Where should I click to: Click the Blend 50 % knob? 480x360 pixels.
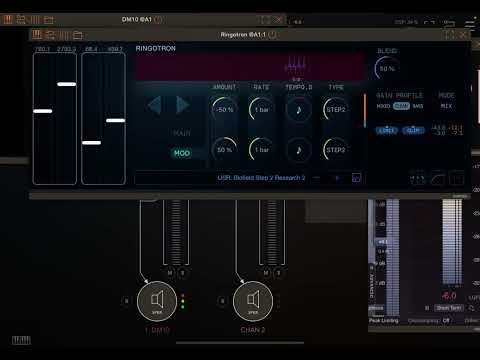click(x=387, y=68)
